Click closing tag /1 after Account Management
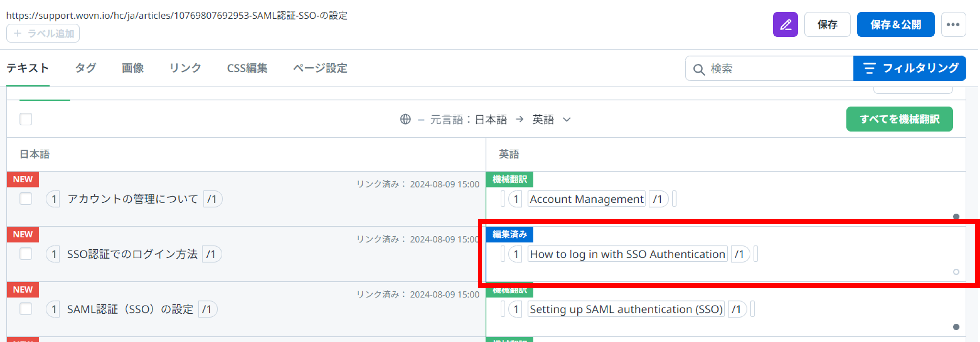The width and height of the screenshot is (980, 342). [x=658, y=199]
